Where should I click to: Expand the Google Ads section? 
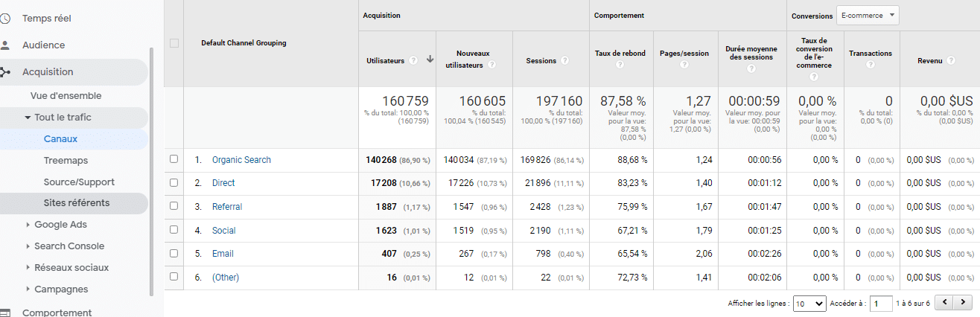(x=28, y=225)
